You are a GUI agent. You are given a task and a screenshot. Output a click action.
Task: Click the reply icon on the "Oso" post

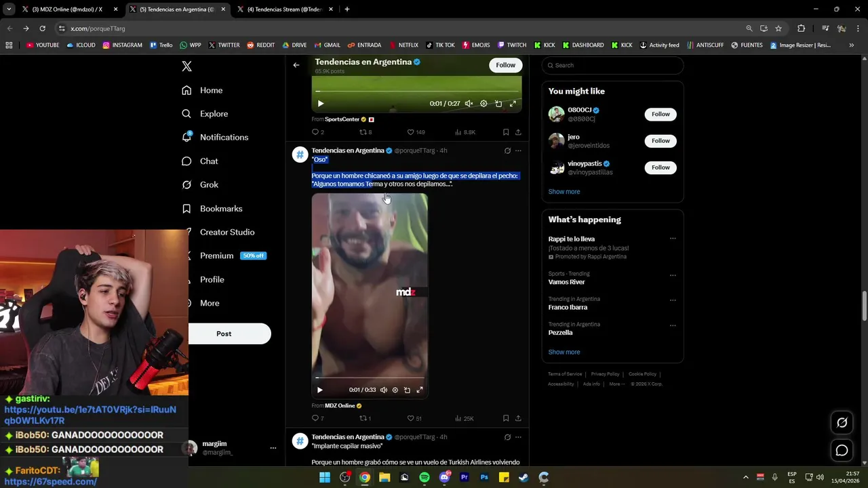tap(315, 418)
